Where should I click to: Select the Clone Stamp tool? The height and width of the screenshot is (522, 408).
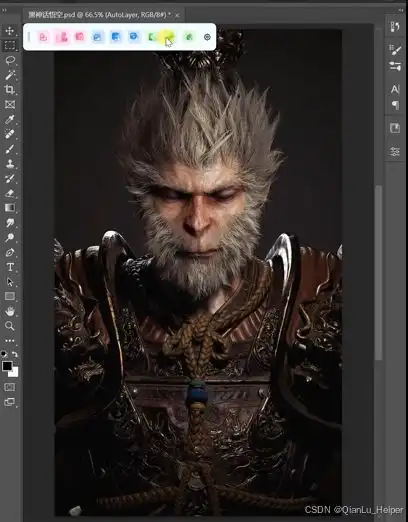(x=10, y=163)
